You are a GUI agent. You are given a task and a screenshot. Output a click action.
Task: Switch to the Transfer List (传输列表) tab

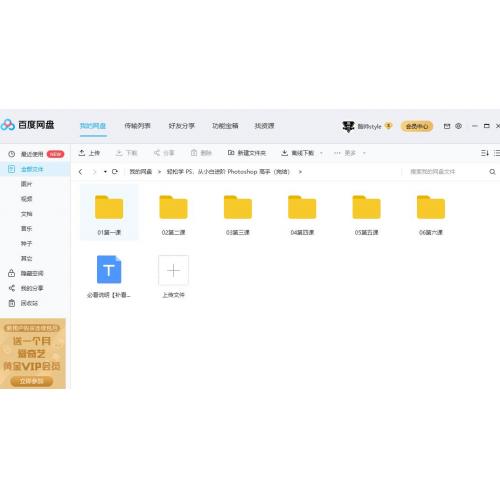point(137,126)
